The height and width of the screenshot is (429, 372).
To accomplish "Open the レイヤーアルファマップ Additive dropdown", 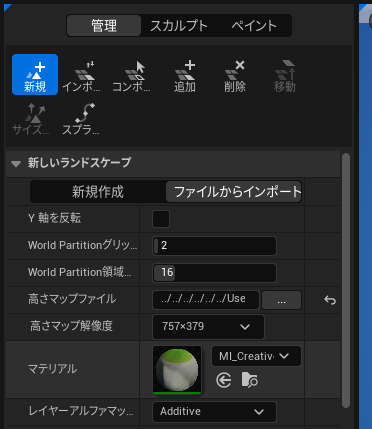I will coord(214,412).
